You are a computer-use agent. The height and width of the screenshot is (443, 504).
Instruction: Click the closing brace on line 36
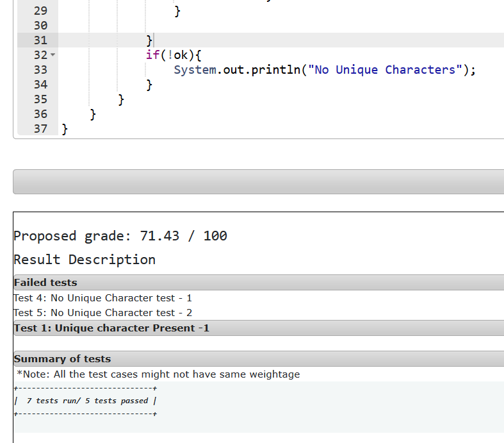point(93,115)
